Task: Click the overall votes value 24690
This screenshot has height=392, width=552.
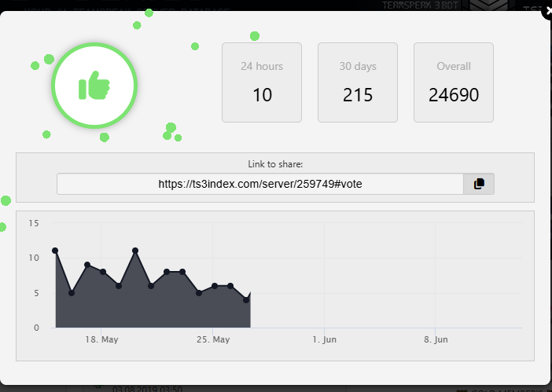Action: coord(454,95)
